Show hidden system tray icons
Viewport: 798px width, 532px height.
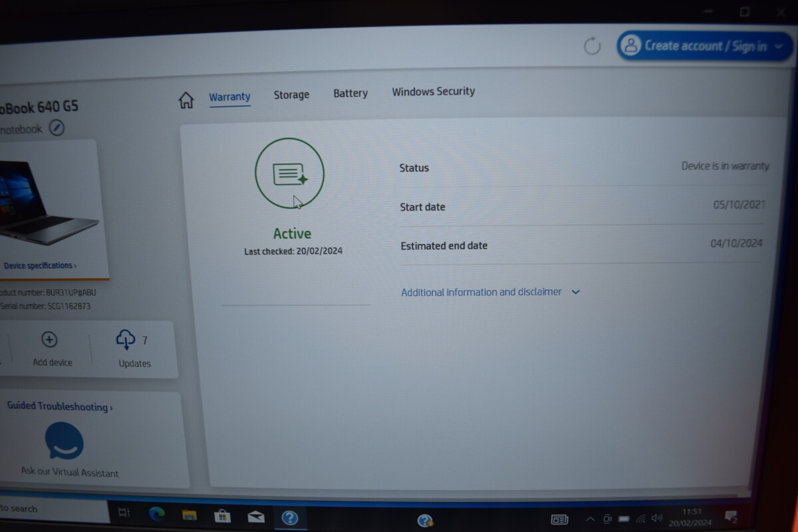pos(590,519)
